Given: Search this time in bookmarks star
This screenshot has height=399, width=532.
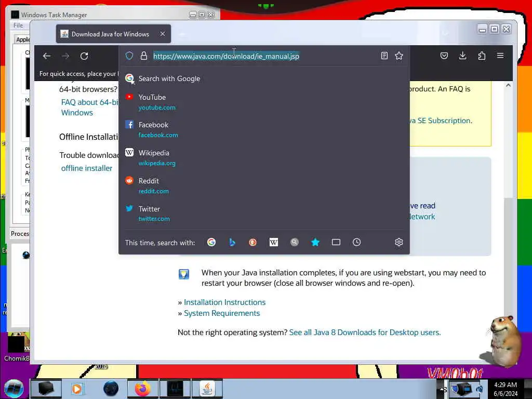Looking at the screenshot, I should pos(315,242).
